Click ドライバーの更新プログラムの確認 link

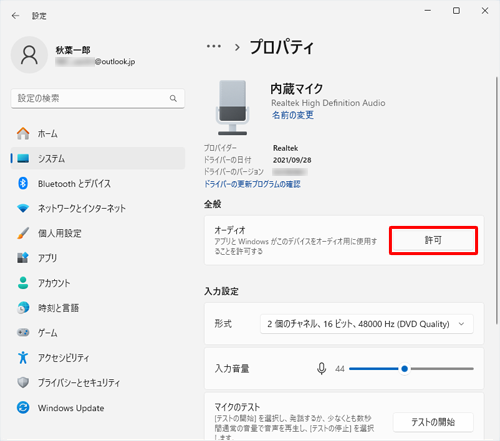[x=252, y=184]
